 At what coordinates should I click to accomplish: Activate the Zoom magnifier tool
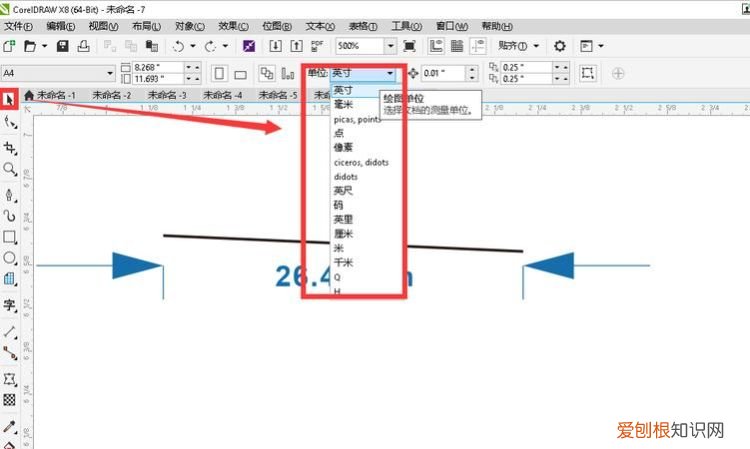click(10, 169)
